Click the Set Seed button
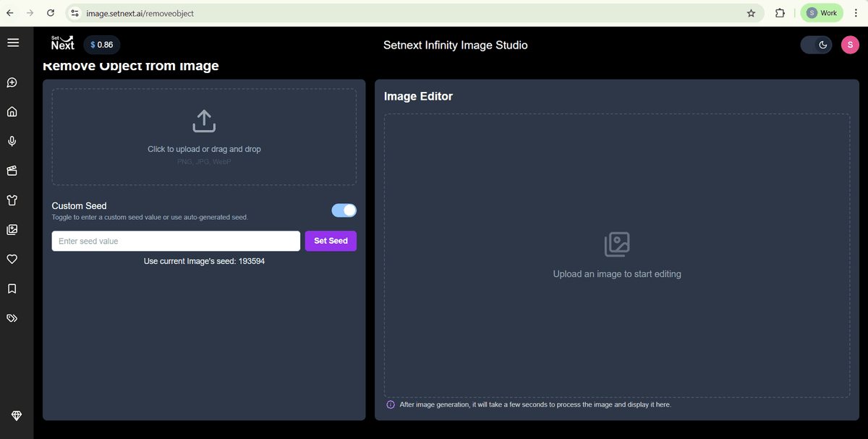The width and height of the screenshot is (868, 439). tap(331, 241)
